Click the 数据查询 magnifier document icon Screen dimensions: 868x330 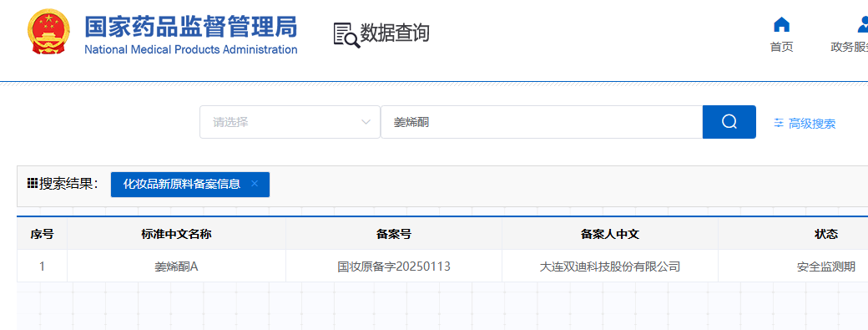click(x=346, y=35)
